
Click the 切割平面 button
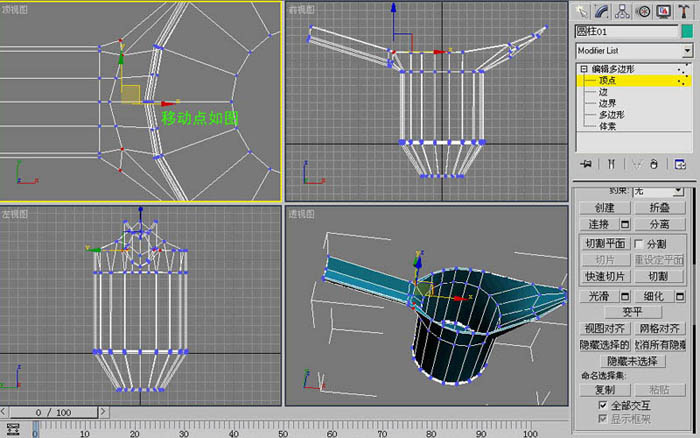pyautogui.click(x=605, y=243)
